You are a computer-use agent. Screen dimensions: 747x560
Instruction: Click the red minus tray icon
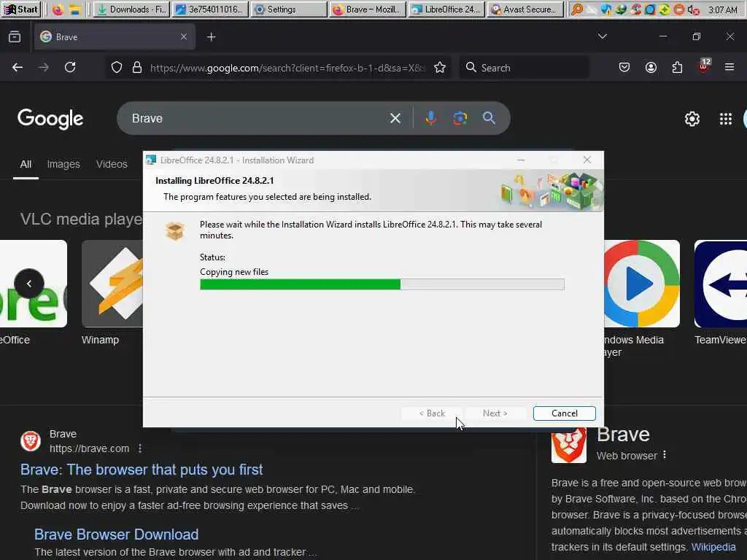[x=679, y=9]
